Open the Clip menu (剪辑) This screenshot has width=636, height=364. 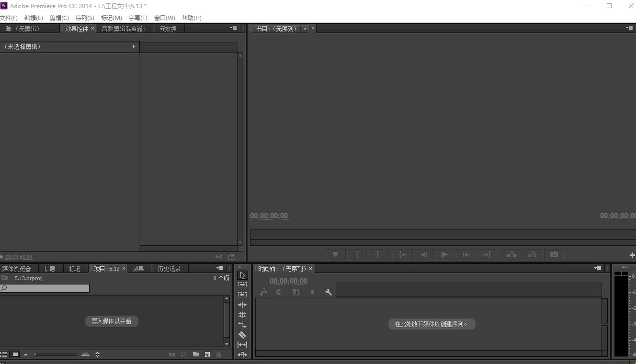[59, 18]
